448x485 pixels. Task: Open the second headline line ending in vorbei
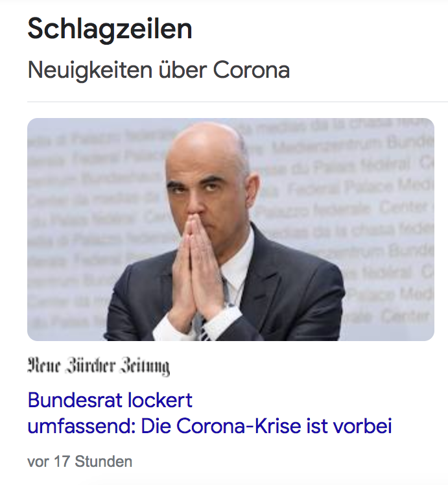point(209,426)
